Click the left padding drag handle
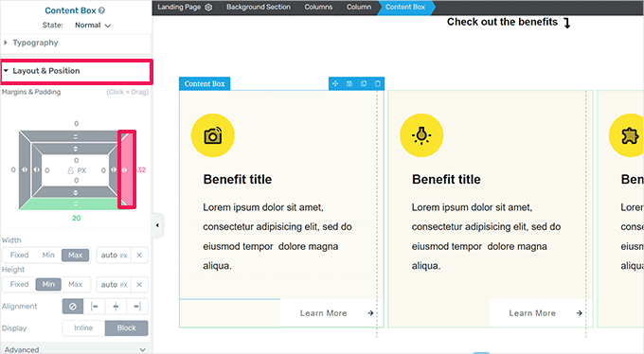Screen dimensions: 644x354 coord(37,170)
